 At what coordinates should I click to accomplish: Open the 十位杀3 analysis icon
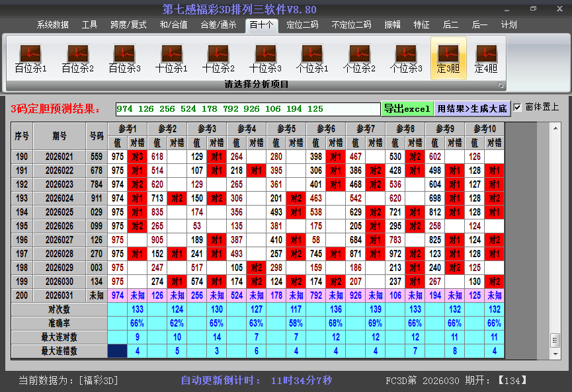pos(265,58)
